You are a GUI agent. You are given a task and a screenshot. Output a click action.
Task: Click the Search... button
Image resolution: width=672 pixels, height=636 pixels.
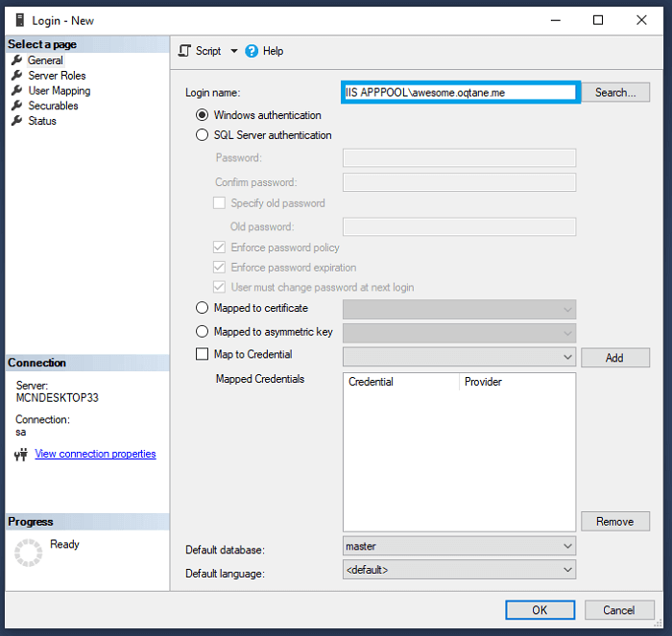click(615, 92)
